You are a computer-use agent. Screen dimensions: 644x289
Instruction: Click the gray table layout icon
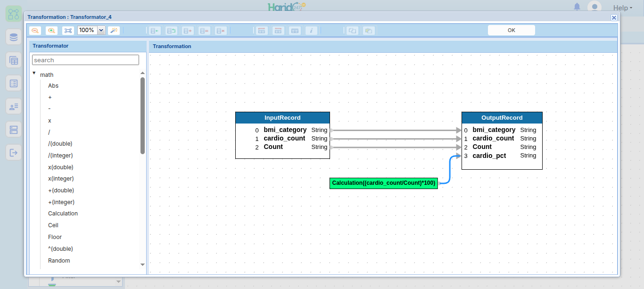pyautogui.click(x=295, y=31)
